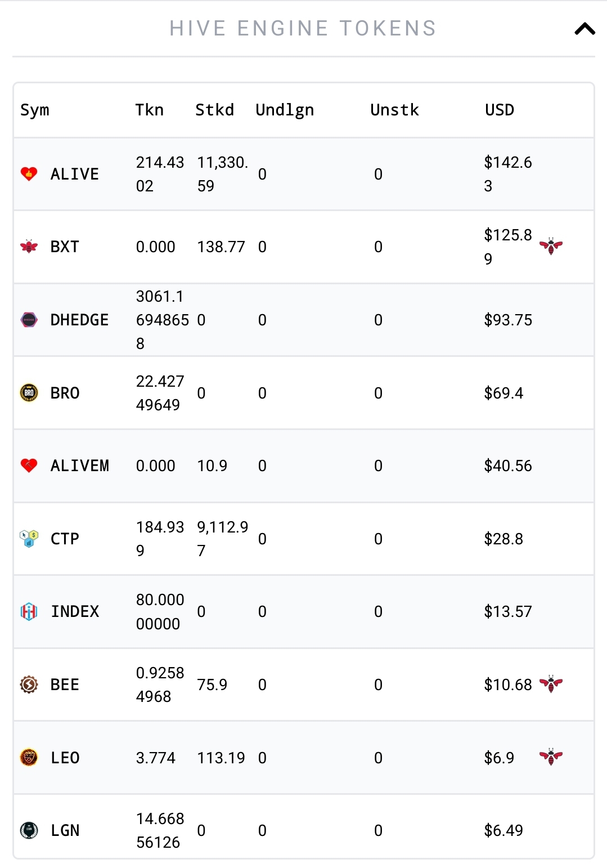Sort by the Stkd column header
607x868 pixels.
click(x=214, y=110)
